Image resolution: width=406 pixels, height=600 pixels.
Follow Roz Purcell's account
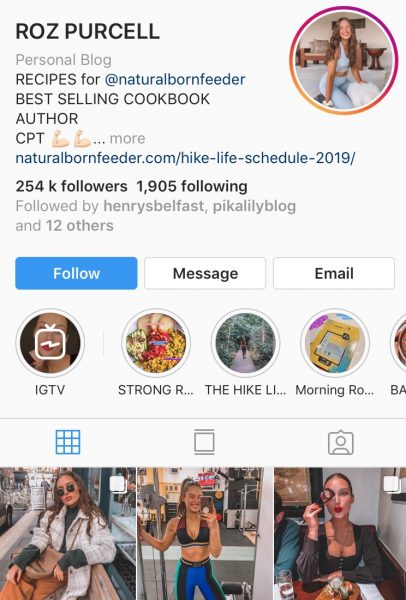point(76,273)
